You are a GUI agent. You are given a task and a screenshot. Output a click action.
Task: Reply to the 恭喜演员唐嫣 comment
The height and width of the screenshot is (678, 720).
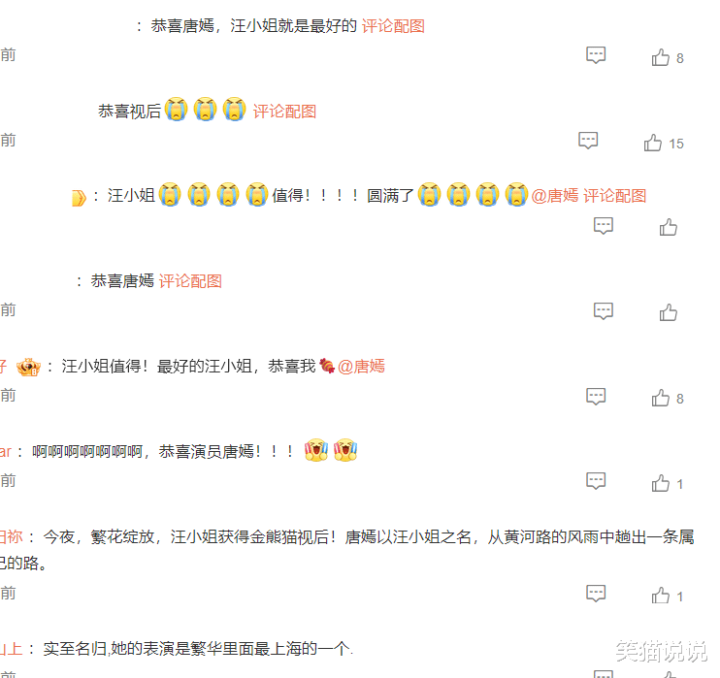coord(596,481)
